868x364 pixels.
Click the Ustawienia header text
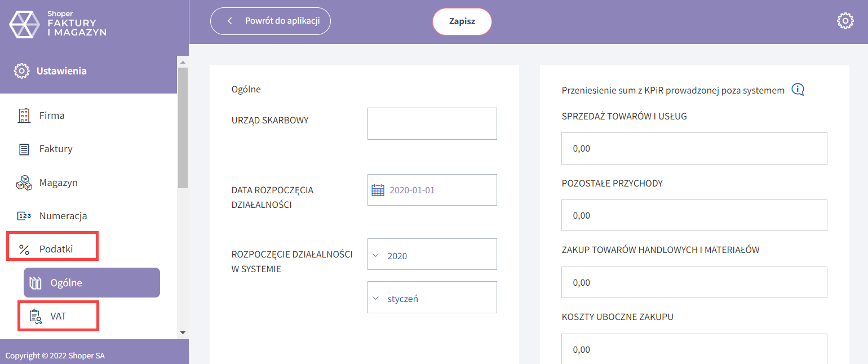(61, 71)
